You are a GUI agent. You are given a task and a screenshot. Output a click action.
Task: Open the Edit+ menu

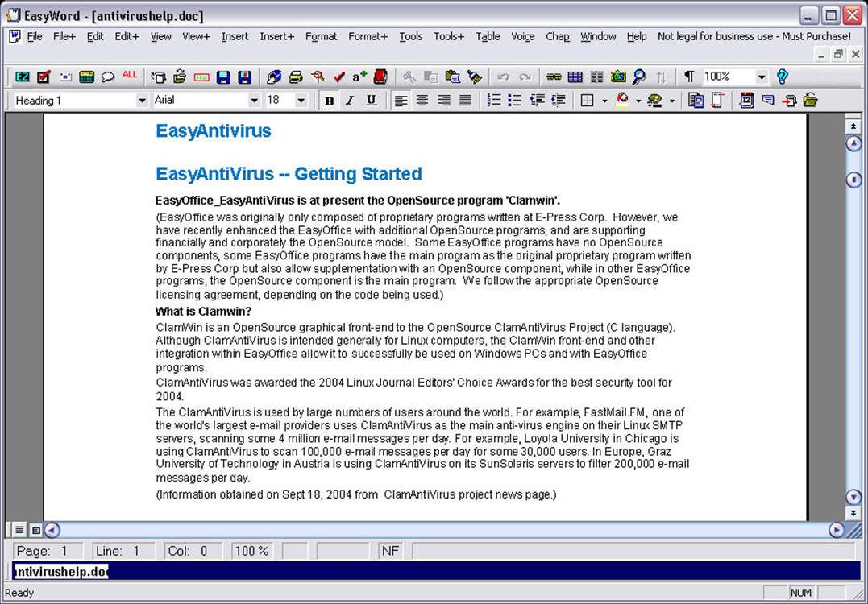[x=127, y=36]
